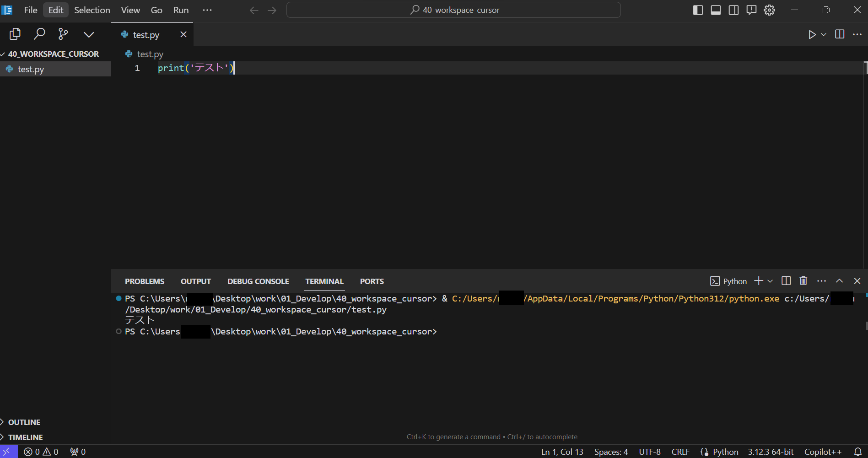This screenshot has height=458, width=868.
Task: Toggle the primary sidebar layout icon
Action: point(698,10)
